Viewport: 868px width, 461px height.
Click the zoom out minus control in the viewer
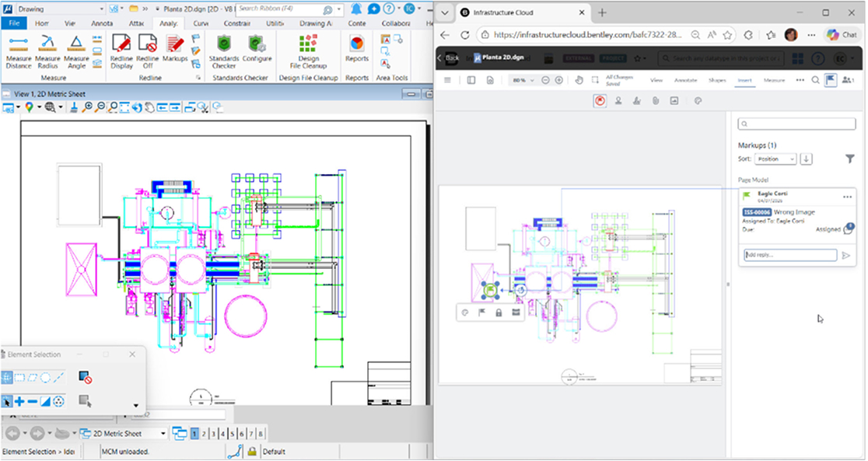545,79
